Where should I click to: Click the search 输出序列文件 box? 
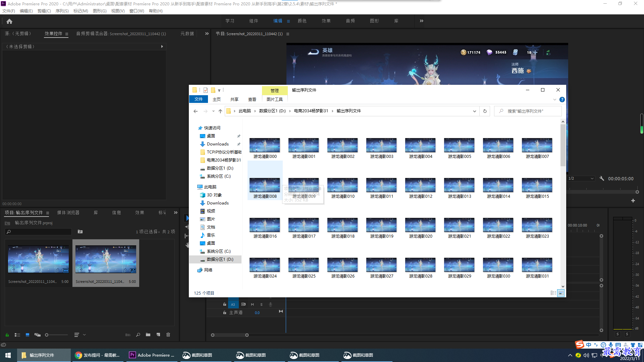[528, 111]
